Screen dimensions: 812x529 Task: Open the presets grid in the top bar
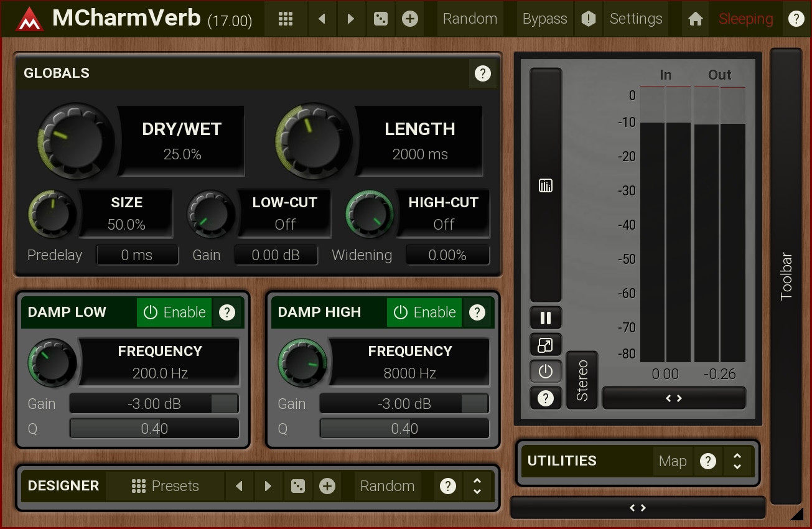coord(286,19)
